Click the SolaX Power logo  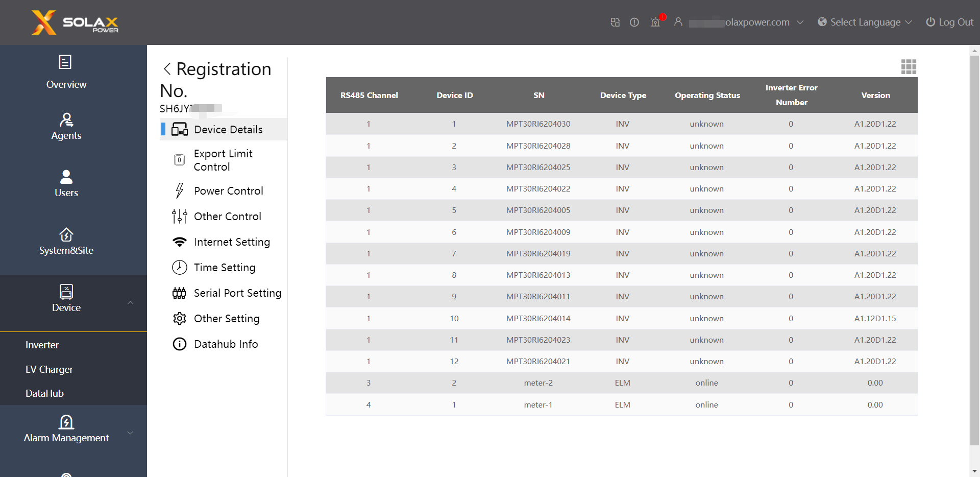click(x=75, y=22)
